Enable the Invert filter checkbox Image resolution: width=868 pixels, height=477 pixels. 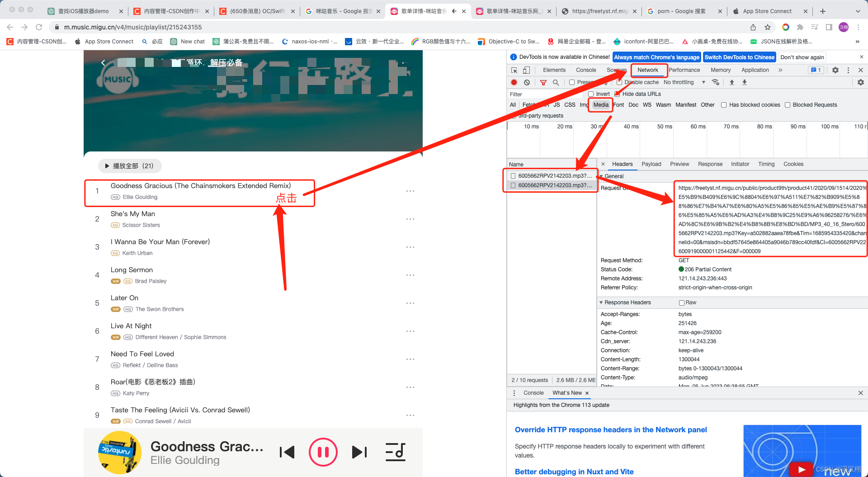[591, 94]
